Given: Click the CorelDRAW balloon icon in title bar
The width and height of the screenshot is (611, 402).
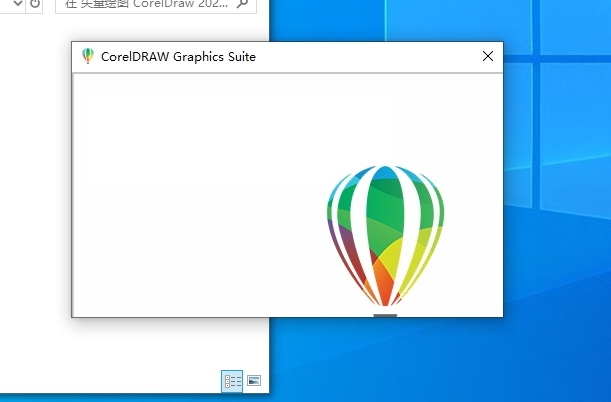Looking at the screenshot, I should pyautogui.click(x=88, y=57).
